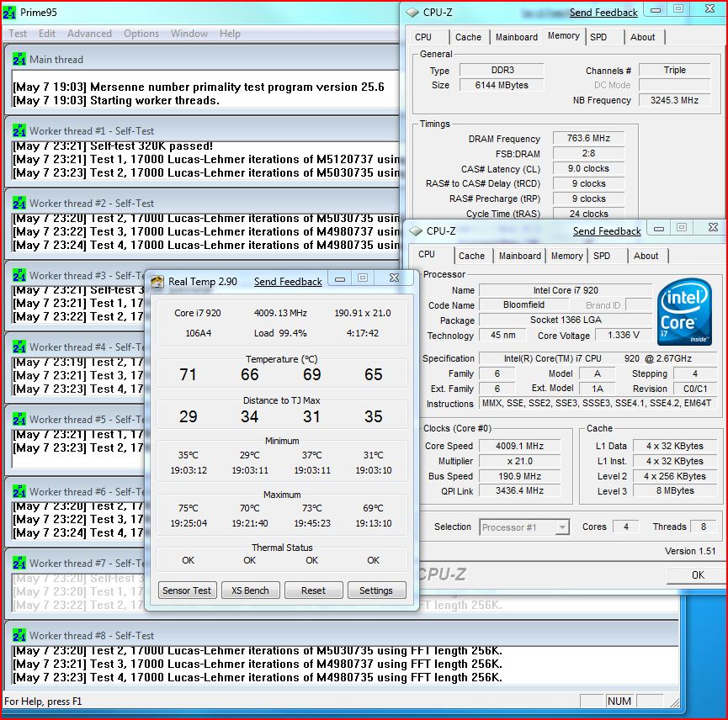Open the Edit menu in Prime95
Viewport: 728px width, 720px height.
pos(47,34)
